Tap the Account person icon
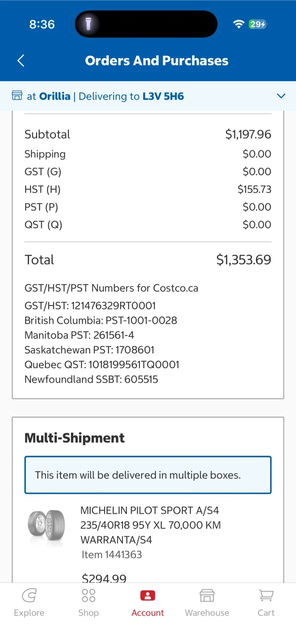The image size is (296, 644). coord(148,596)
